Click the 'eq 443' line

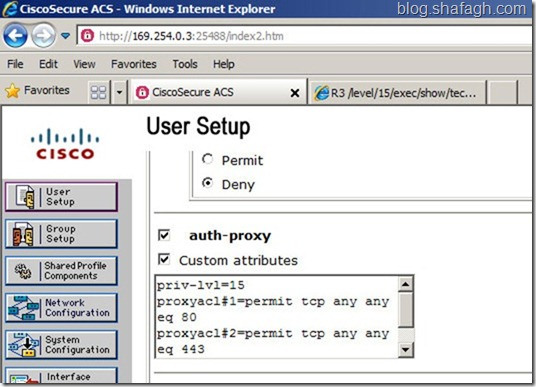pos(181,349)
